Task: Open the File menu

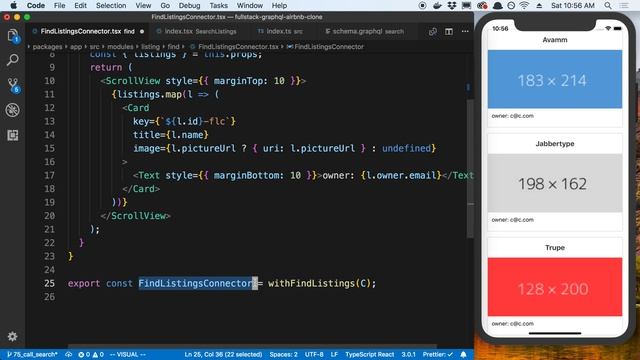Action: click(x=60, y=6)
